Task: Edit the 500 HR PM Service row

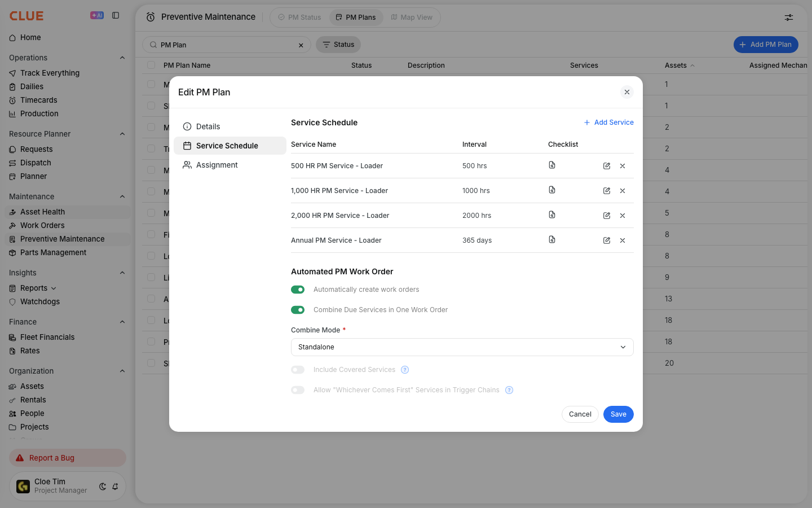Action: [x=607, y=166]
